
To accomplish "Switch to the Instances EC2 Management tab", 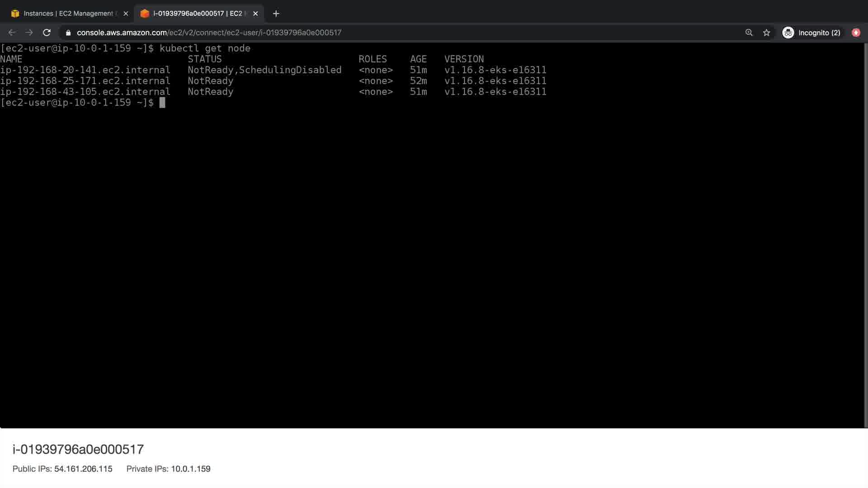I will click(x=68, y=14).
